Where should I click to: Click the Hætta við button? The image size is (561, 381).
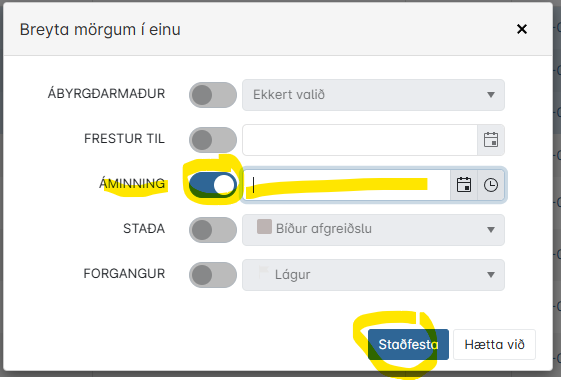click(494, 345)
